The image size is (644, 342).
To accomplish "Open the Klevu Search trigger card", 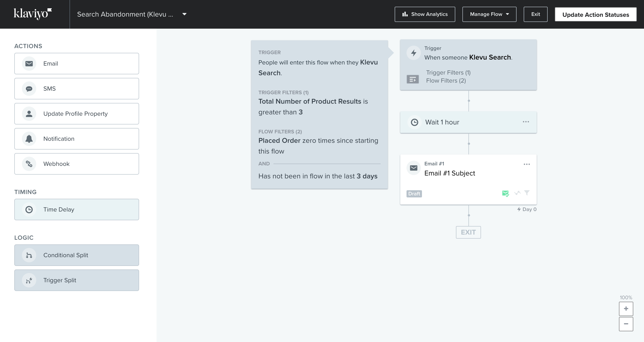I will pos(468,65).
